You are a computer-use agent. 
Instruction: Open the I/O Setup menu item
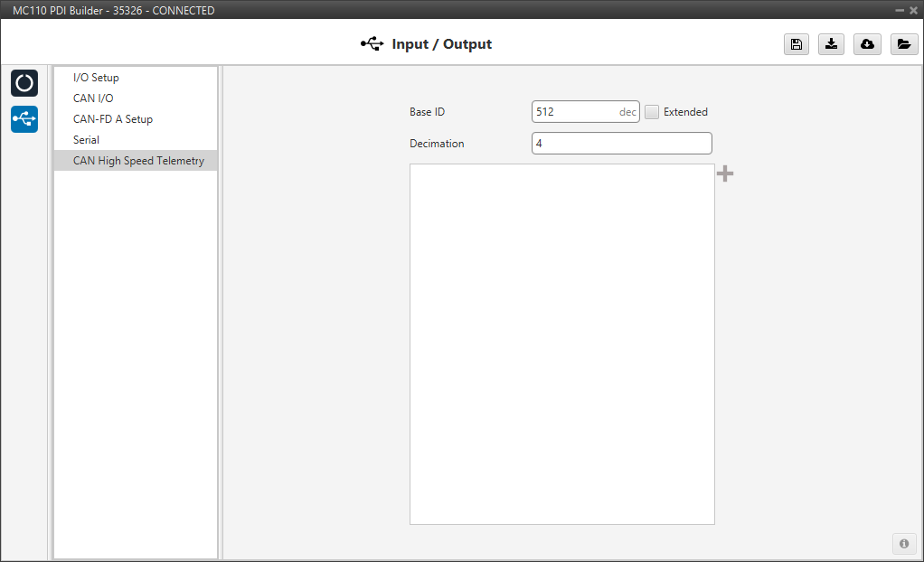click(x=96, y=78)
